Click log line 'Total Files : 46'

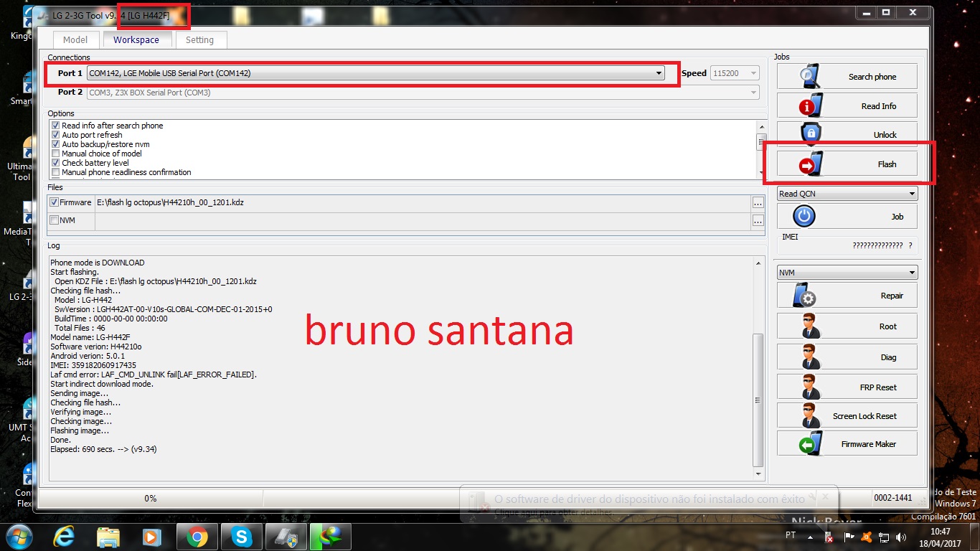(x=80, y=328)
